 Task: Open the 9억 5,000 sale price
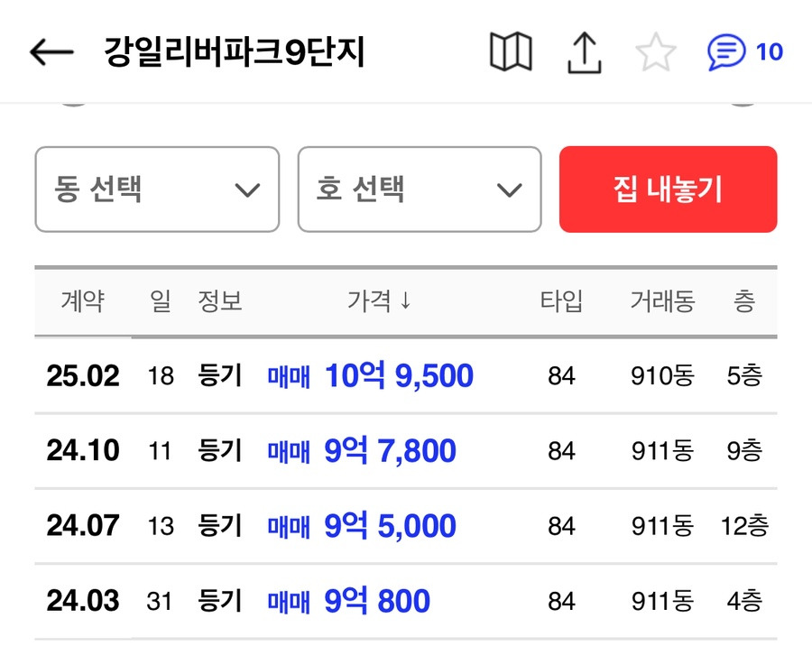[390, 525]
